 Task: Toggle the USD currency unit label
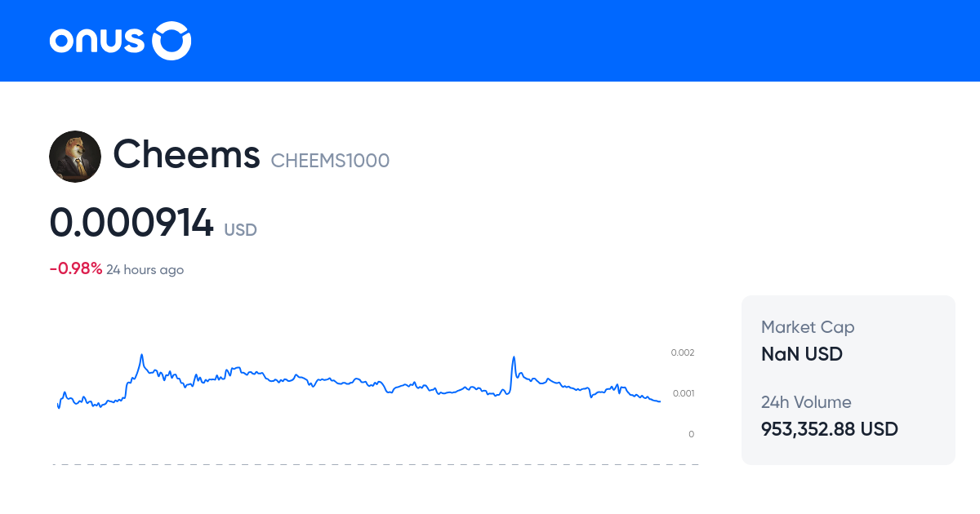241,230
